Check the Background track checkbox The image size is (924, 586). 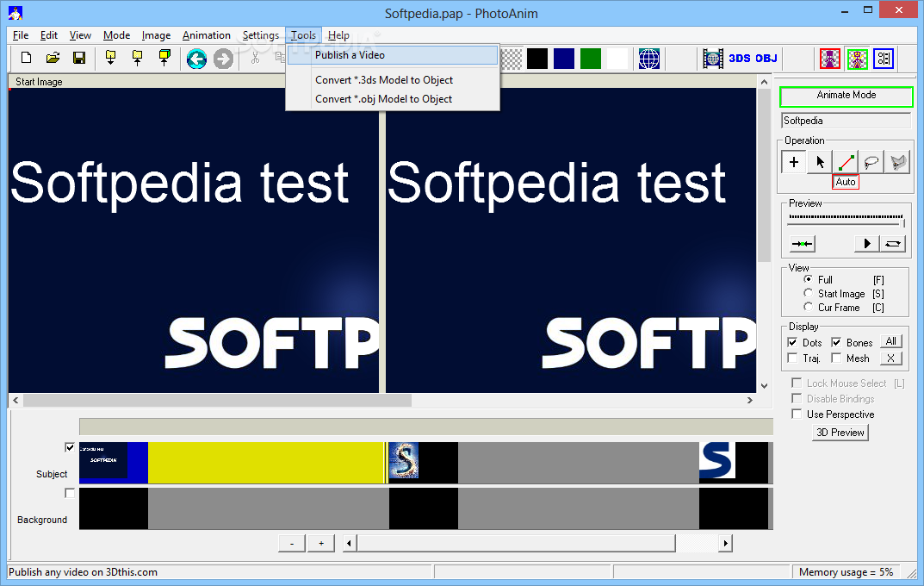(70, 493)
